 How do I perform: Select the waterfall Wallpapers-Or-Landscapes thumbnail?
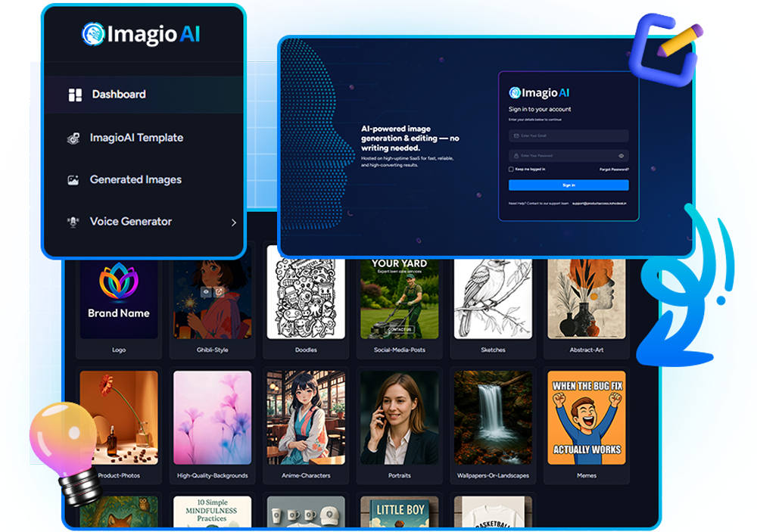[x=493, y=418]
